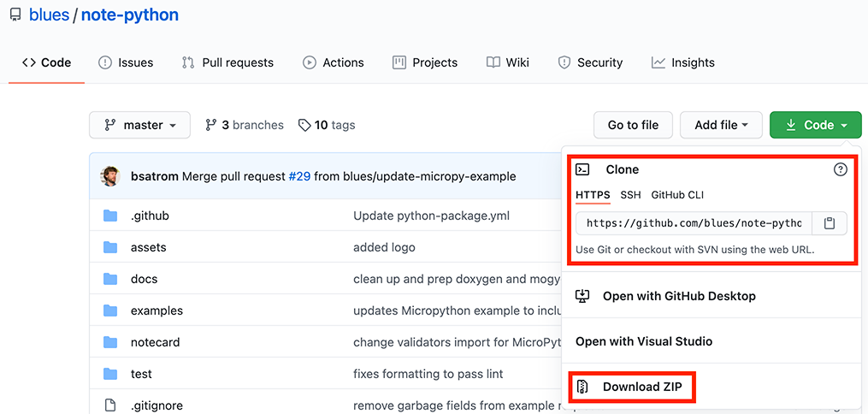Click the assets folder icon
This screenshot has width=868, height=414.
110,247
